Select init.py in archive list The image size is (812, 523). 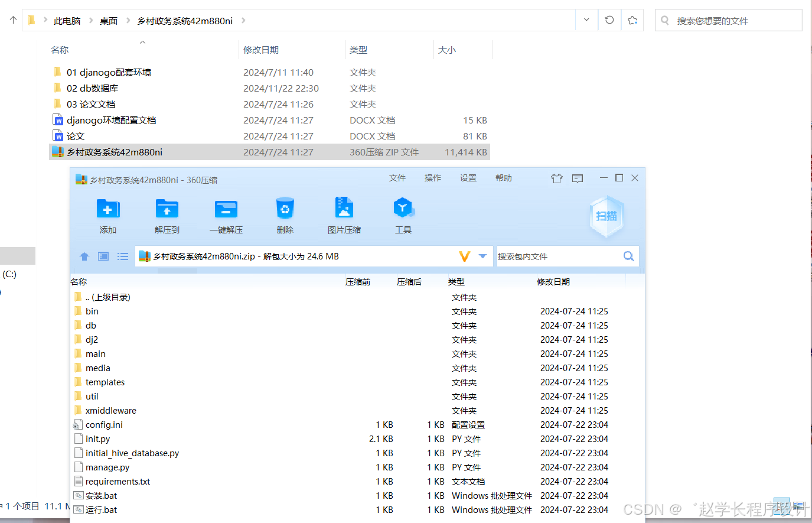[97, 439]
